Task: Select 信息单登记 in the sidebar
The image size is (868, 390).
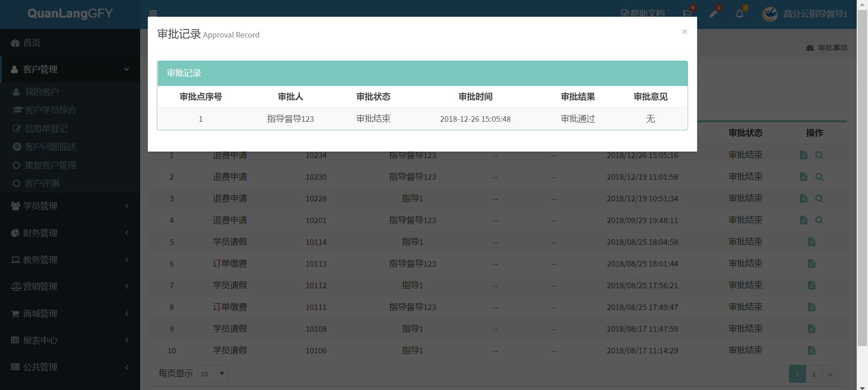Action: click(46, 129)
